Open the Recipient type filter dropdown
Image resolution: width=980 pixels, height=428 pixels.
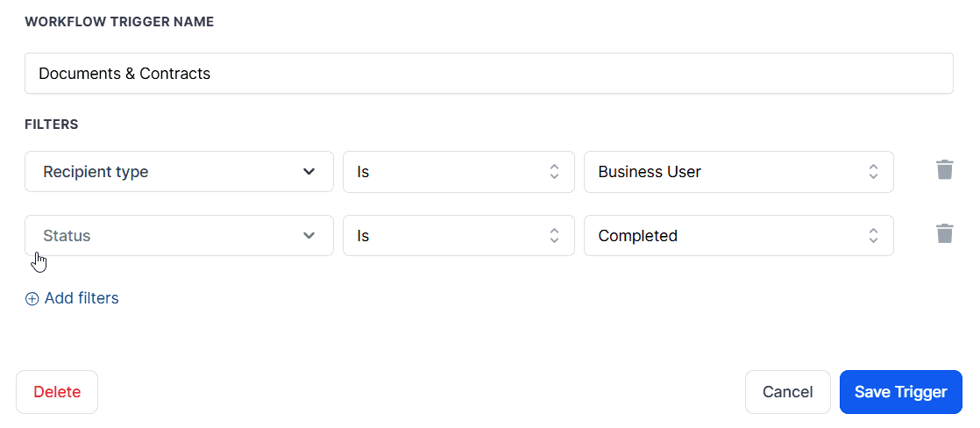(x=179, y=171)
